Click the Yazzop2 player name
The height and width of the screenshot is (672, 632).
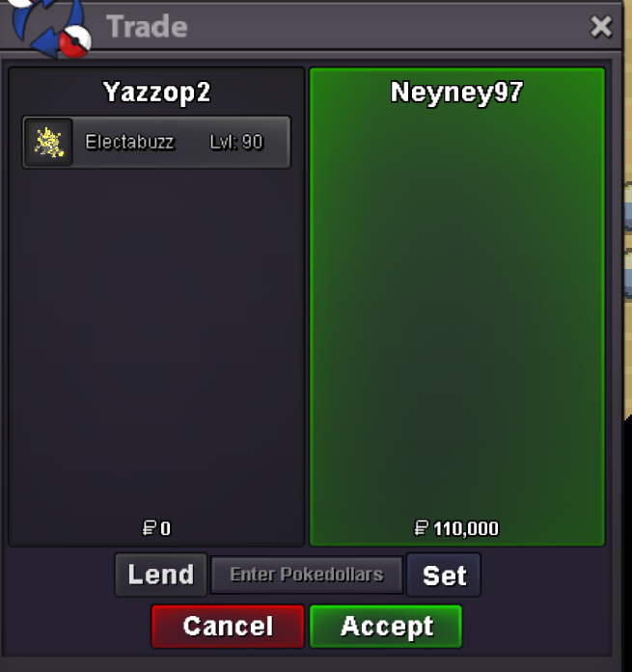coord(157,92)
